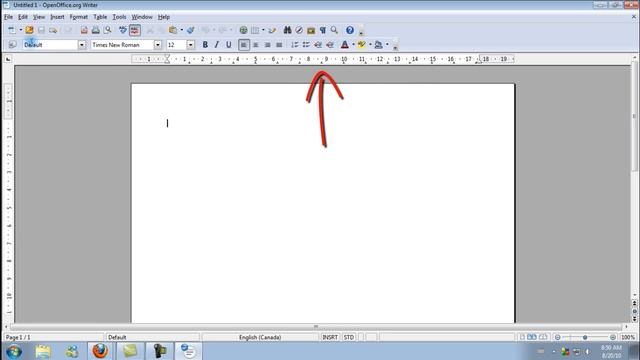Open the New document dropdown arrow
Viewport: 640px width, 360px height.
click(x=20, y=30)
